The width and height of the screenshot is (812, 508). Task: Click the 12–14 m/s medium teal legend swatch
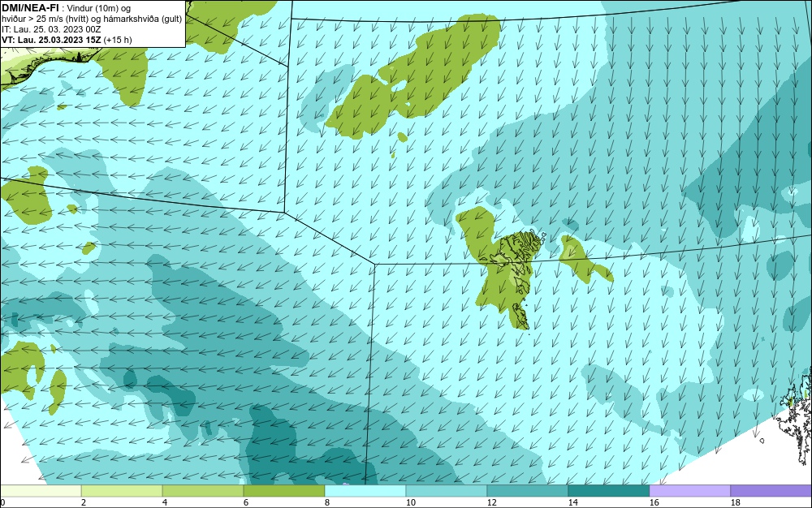click(527, 491)
